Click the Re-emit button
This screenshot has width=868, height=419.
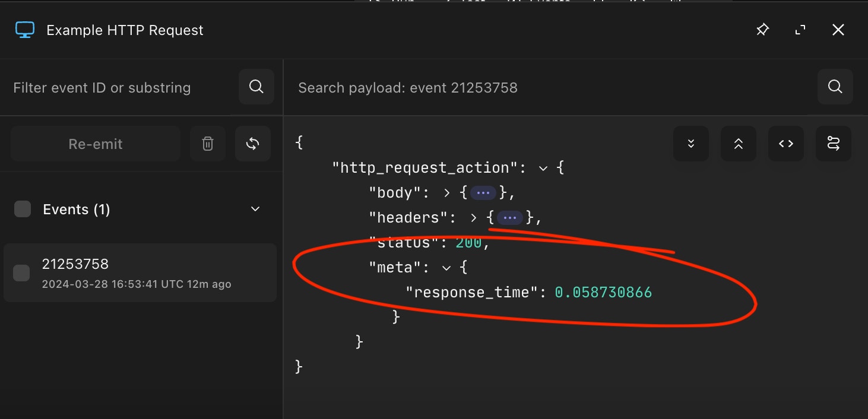[96, 144]
